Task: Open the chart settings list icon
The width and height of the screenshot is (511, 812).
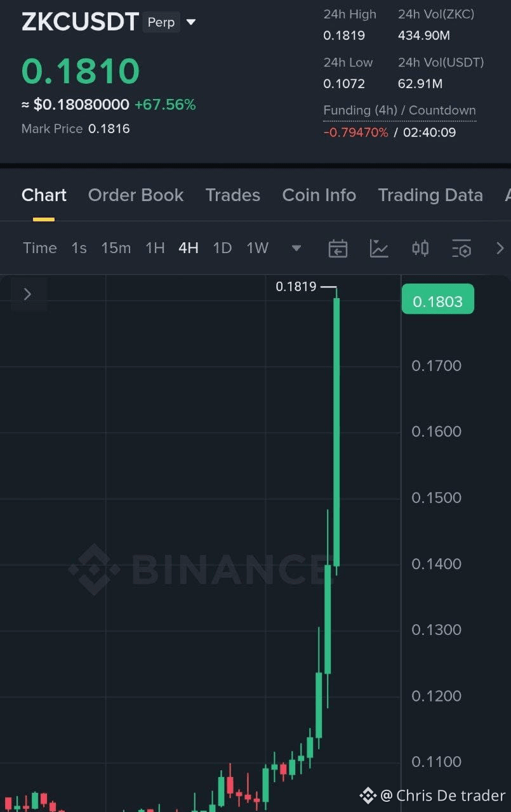Action: click(x=461, y=249)
